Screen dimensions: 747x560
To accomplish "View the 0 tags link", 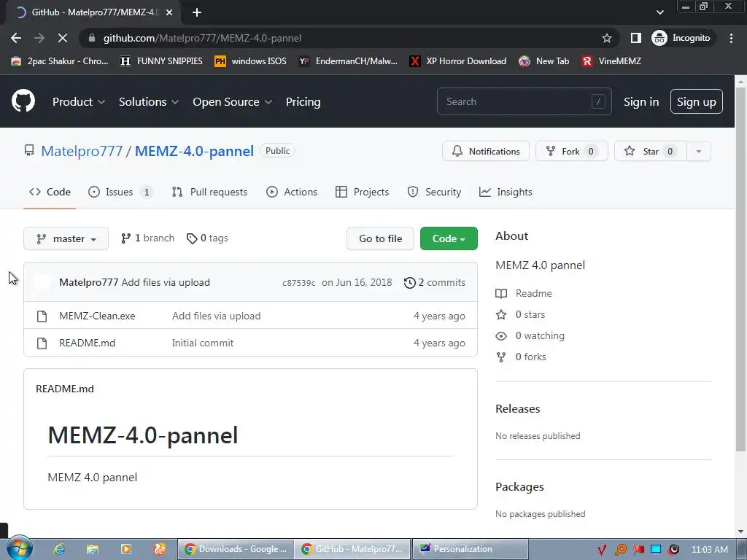I will tap(207, 238).
